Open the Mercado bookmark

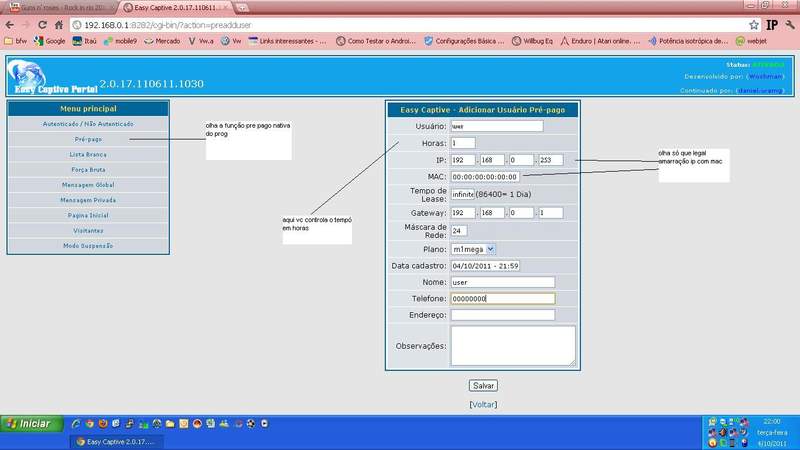(162, 41)
